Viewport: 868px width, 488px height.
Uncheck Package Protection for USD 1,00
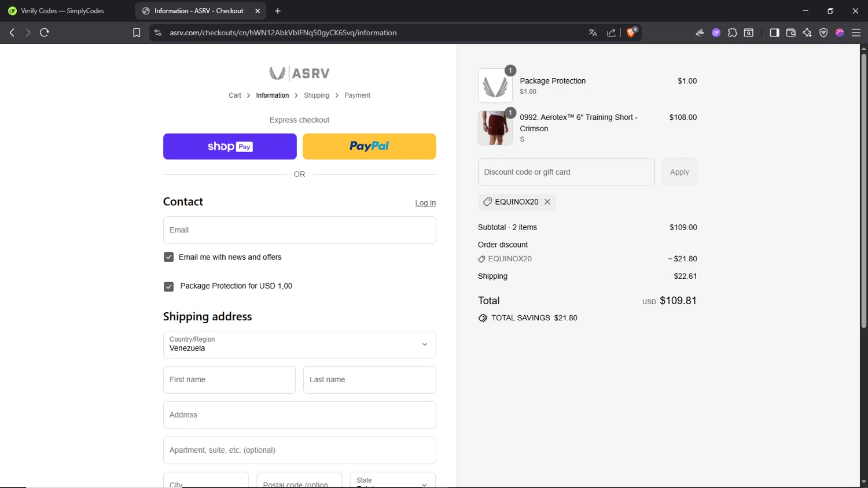pos(168,287)
